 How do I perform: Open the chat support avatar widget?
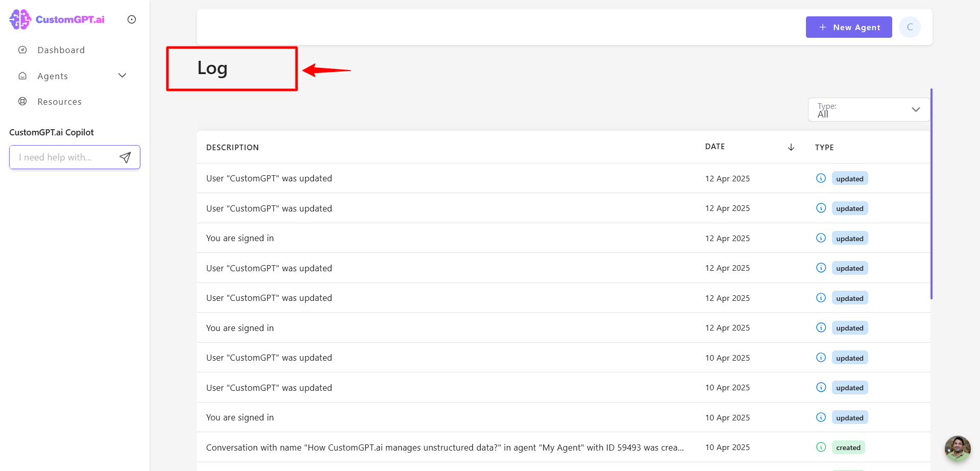pyautogui.click(x=958, y=449)
